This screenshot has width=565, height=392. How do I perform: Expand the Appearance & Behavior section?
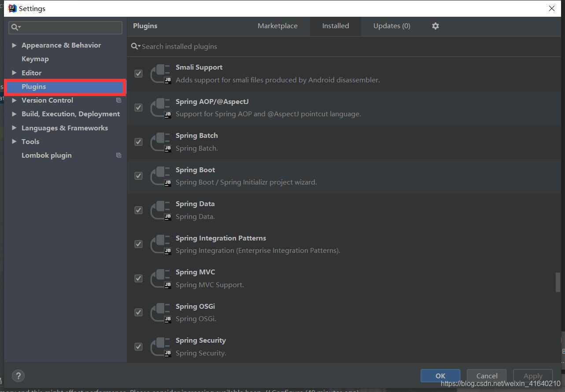[14, 45]
